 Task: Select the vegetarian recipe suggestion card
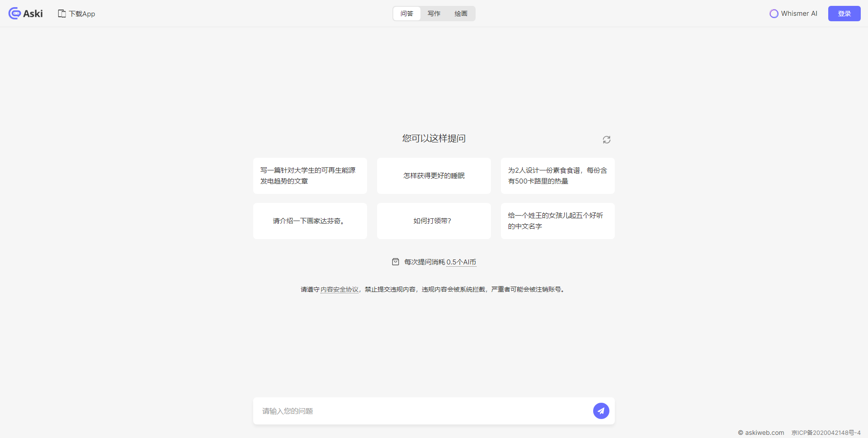(557, 176)
